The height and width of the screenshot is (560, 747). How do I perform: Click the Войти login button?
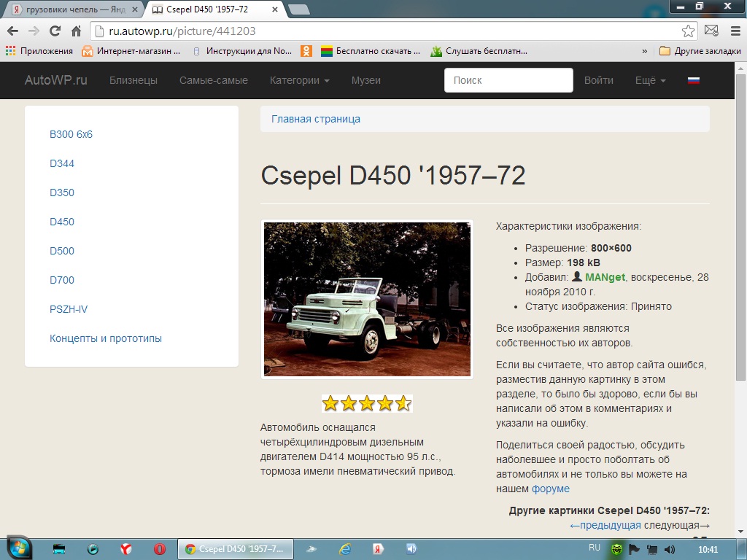pyautogui.click(x=598, y=80)
